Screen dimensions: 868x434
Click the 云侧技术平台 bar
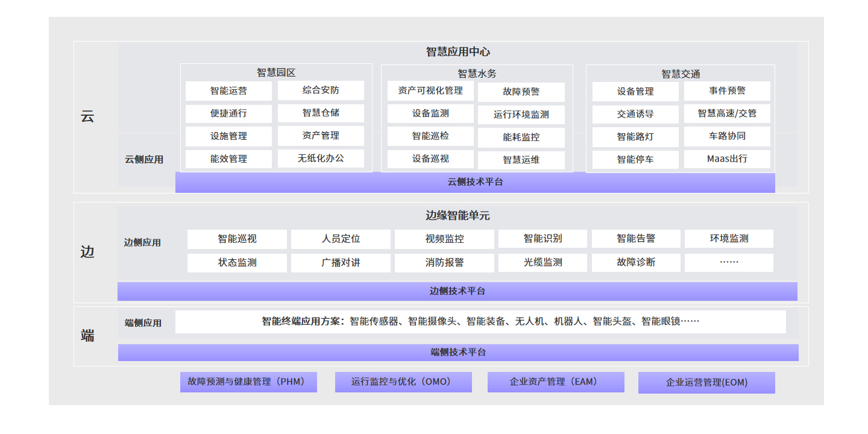pyautogui.click(x=475, y=182)
